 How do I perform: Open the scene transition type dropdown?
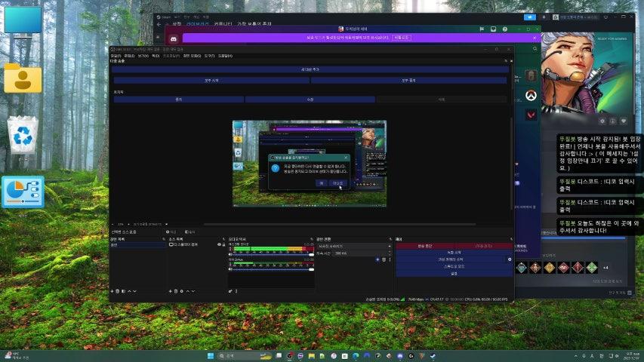(353, 245)
